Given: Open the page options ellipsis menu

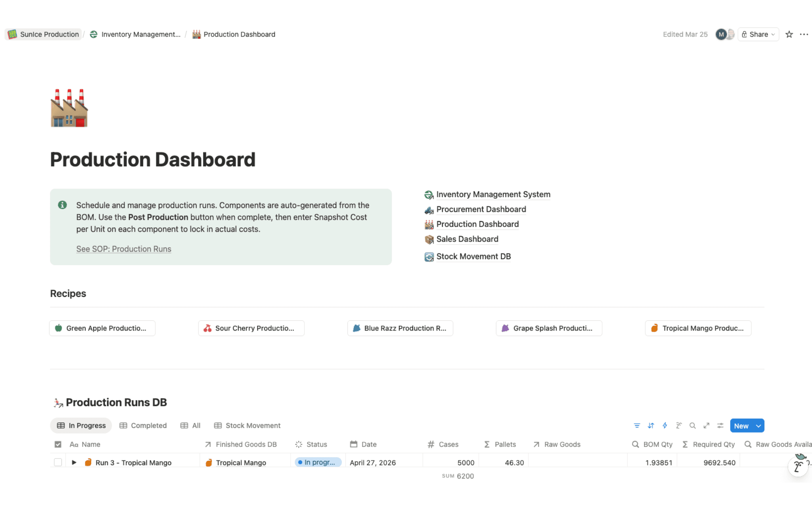Looking at the screenshot, I should click(804, 34).
